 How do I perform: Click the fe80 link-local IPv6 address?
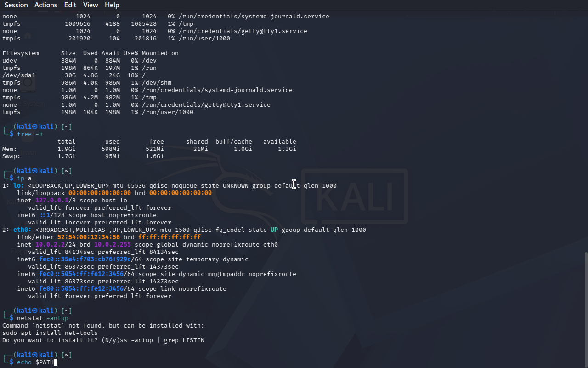pos(81,289)
